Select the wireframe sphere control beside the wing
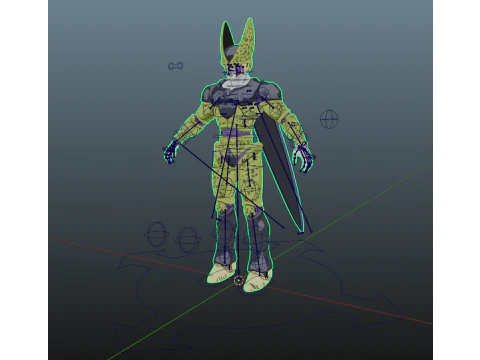This screenshot has height=360, width=480. pyautogui.click(x=329, y=119)
